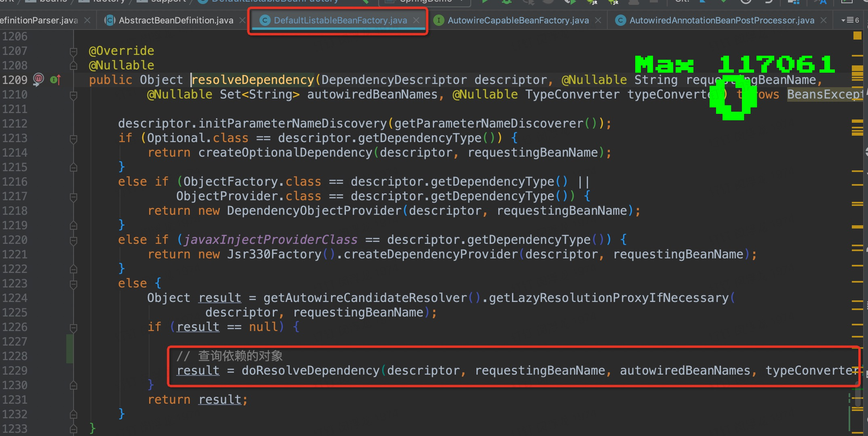
Task: Click the implements-method gutter icon on line 1209
Action: (x=56, y=80)
